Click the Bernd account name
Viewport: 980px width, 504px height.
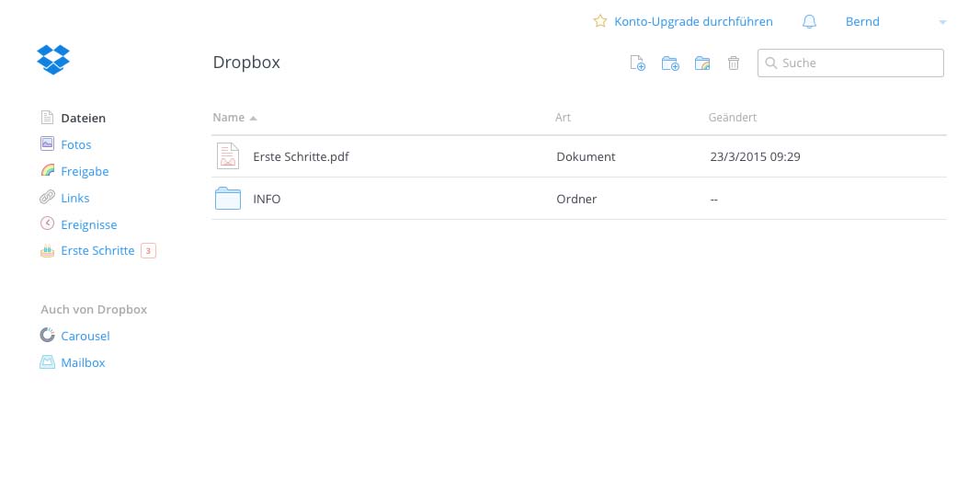(x=862, y=22)
